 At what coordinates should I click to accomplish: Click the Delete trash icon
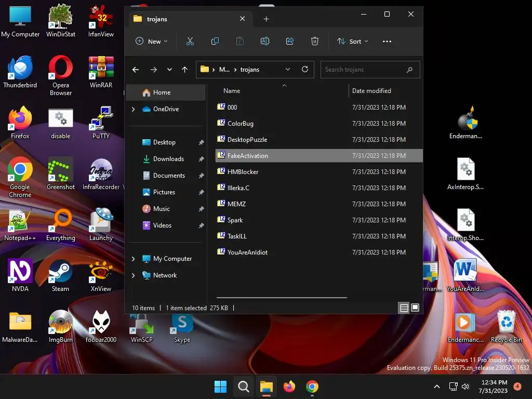click(x=314, y=42)
